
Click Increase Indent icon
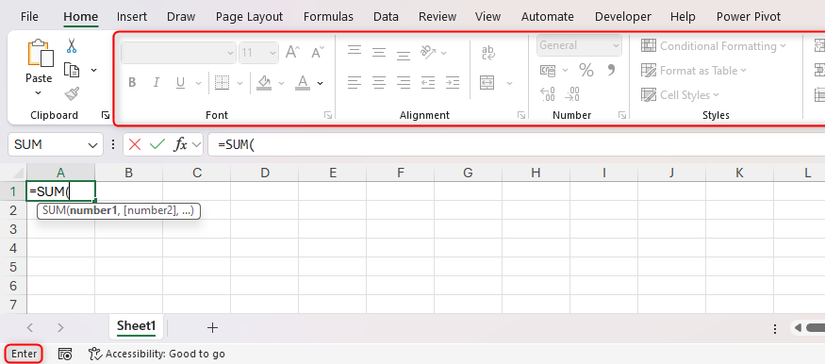click(452, 83)
